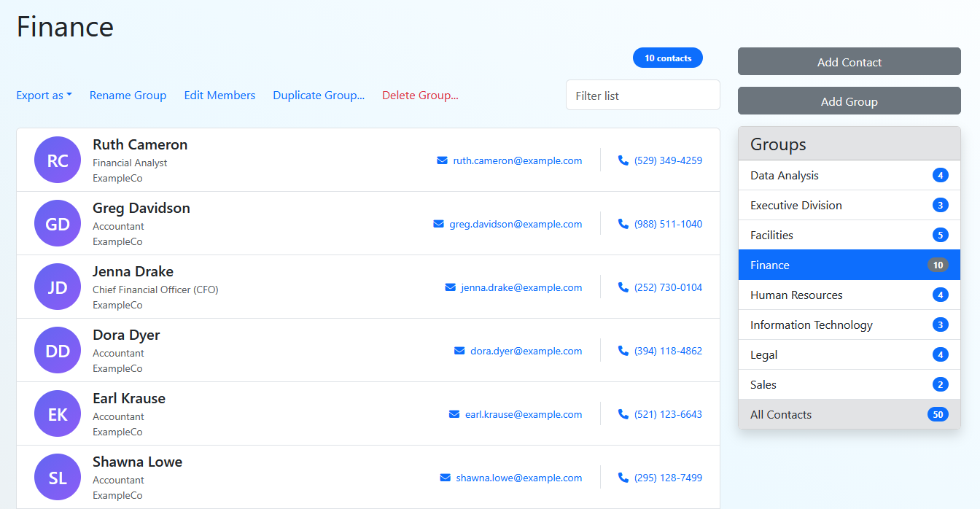The image size is (980, 509).
Task: Open the Export as dropdown
Action: [44, 96]
